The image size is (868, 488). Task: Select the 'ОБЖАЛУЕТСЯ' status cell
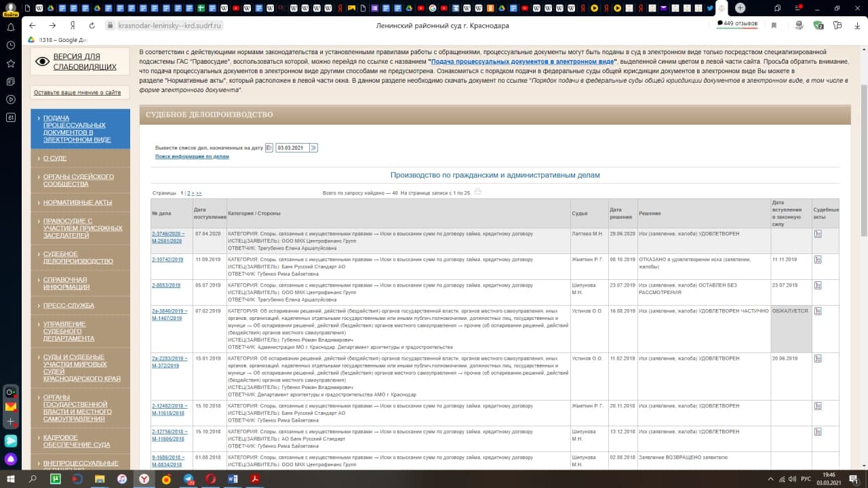pyautogui.click(x=791, y=329)
